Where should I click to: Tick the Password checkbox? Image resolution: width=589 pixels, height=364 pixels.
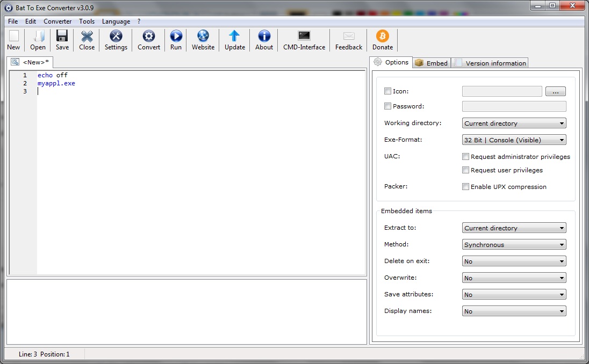tap(388, 107)
